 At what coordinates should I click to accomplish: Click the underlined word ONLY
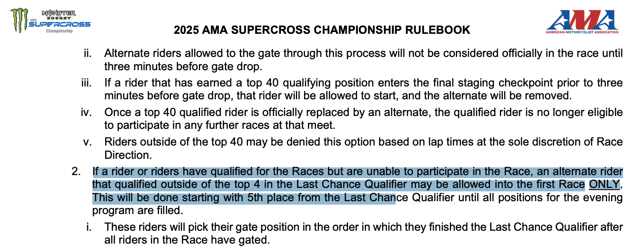pos(604,184)
